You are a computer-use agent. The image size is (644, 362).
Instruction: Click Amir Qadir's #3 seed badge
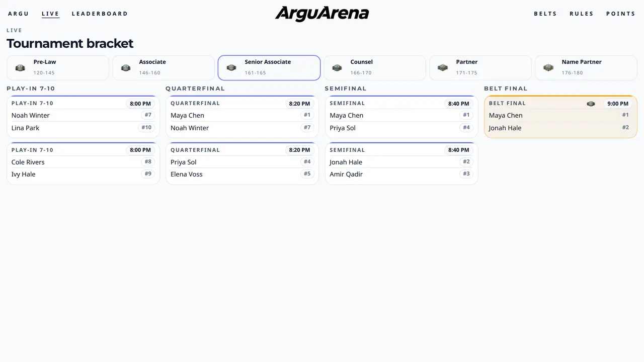click(466, 174)
